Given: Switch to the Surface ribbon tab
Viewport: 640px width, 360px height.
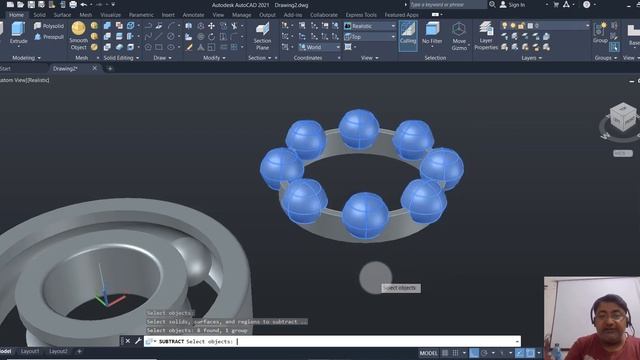Looking at the screenshot, I should 62,15.
